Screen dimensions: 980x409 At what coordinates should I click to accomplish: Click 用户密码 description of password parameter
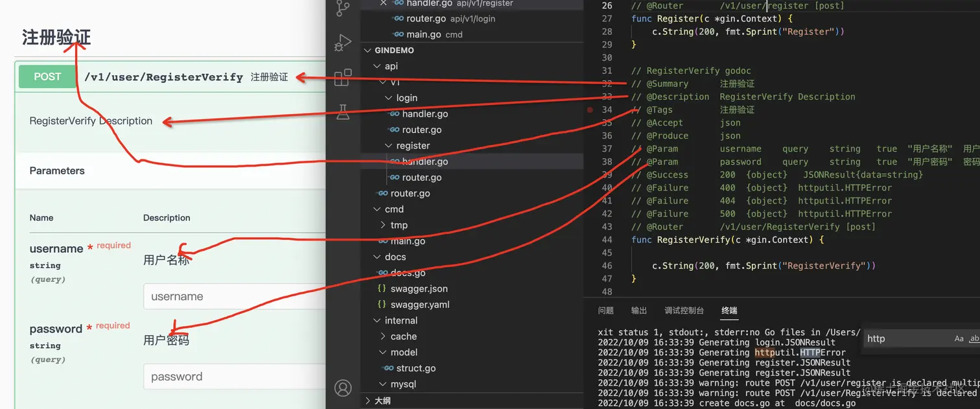167,340
